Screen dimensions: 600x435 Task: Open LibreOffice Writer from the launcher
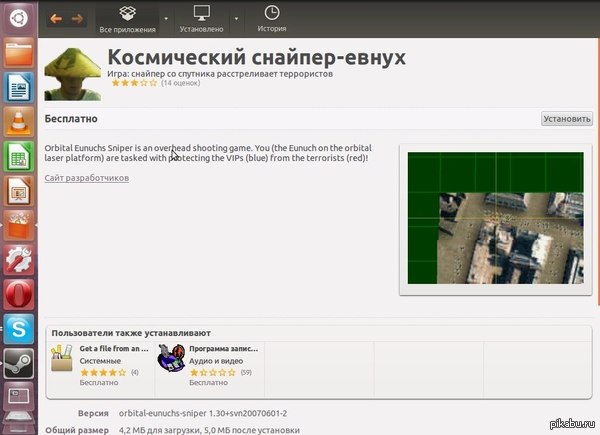[x=19, y=88]
